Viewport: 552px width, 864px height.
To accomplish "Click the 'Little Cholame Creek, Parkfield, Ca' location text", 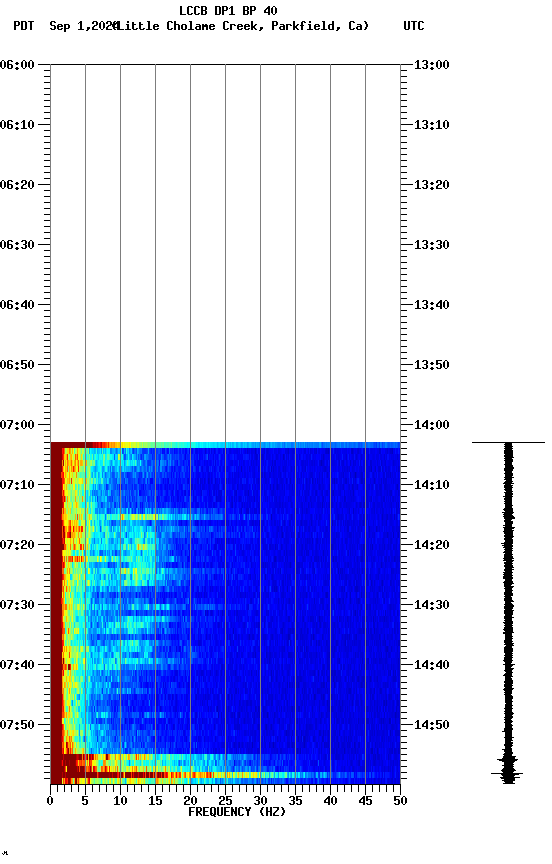I will click(x=242, y=26).
